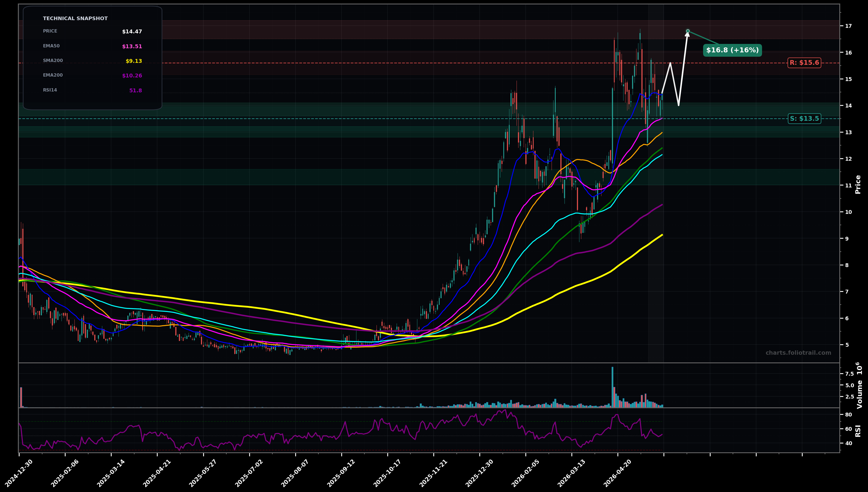Click the 80 tick on RSI axis
Image resolution: width=868 pixels, height=492 pixels.
tap(848, 415)
